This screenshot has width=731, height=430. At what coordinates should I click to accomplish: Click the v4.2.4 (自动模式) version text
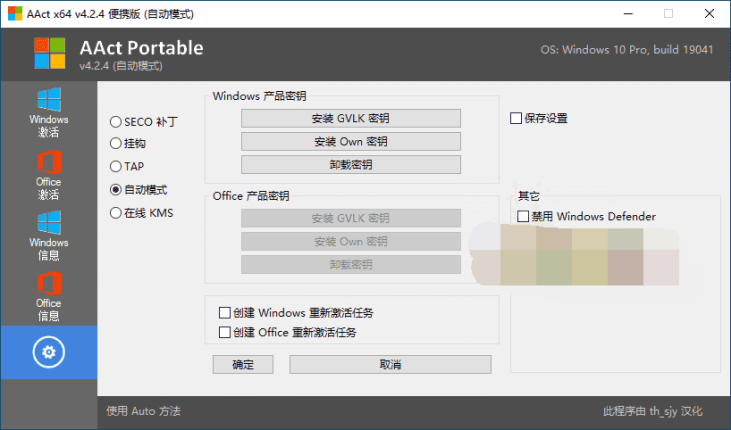[121, 66]
